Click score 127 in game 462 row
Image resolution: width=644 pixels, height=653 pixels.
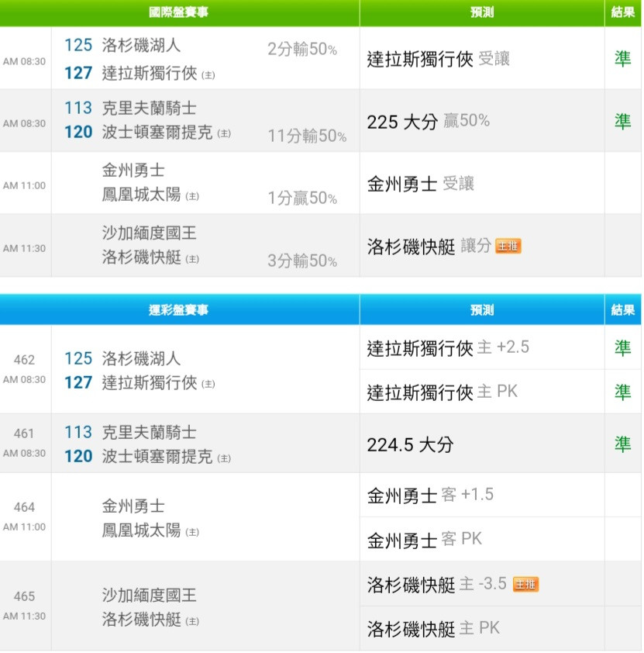[78, 382]
